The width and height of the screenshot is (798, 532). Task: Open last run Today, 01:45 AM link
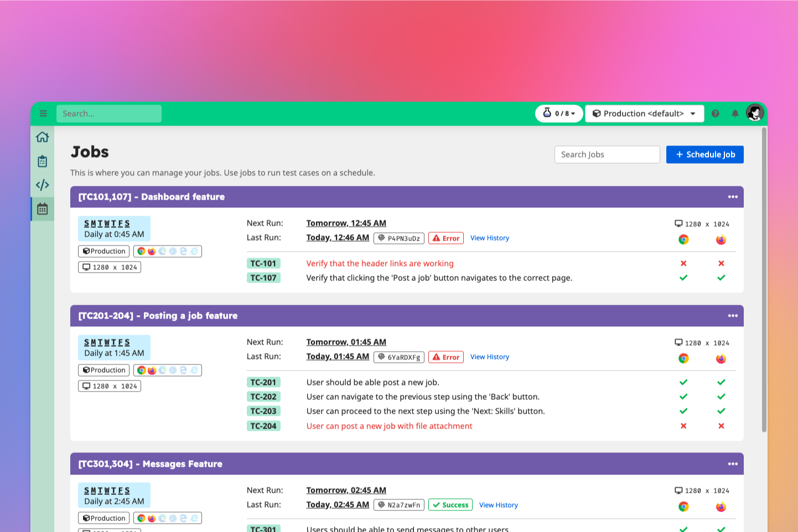(338, 356)
